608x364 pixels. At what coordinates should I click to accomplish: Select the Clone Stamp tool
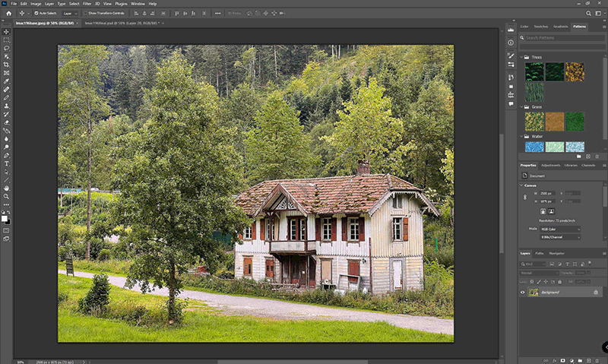point(6,106)
